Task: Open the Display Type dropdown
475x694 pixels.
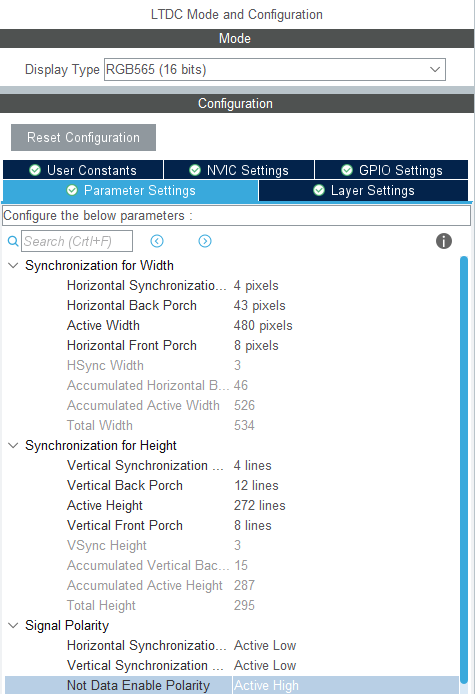Action: point(275,69)
